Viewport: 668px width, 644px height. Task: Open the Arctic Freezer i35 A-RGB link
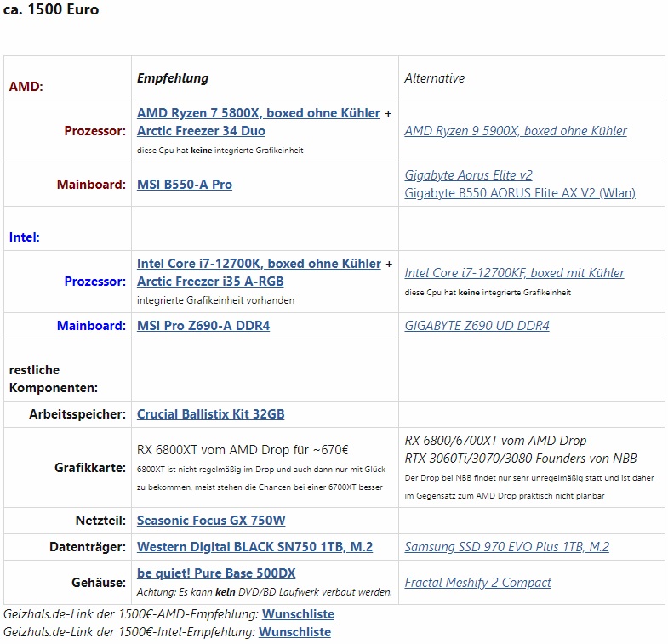[x=210, y=282]
